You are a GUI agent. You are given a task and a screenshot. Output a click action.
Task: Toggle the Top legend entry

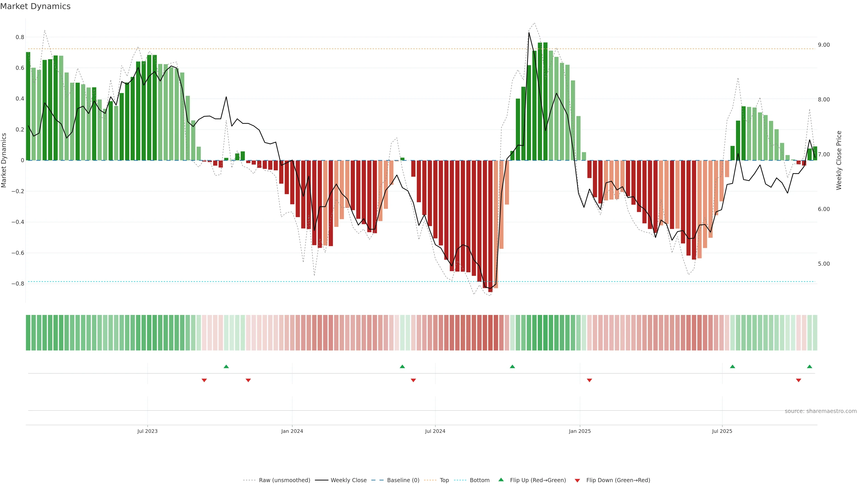tap(444, 480)
